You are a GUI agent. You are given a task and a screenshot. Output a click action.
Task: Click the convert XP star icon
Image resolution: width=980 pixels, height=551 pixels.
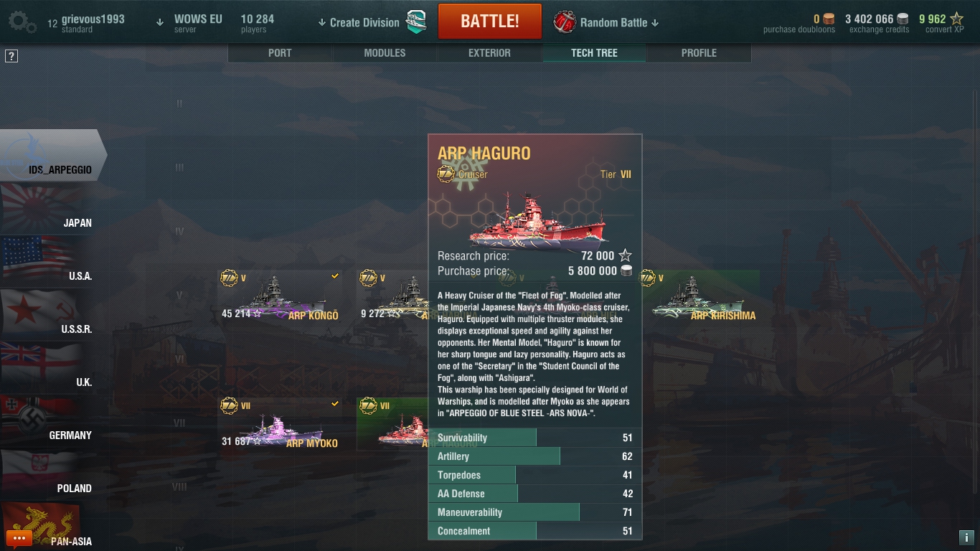(957, 19)
